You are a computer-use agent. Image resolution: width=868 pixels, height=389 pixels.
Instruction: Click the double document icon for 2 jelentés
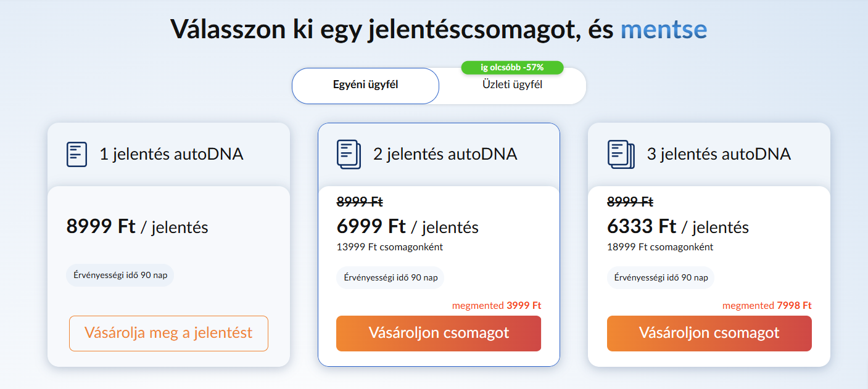[x=349, y=154]
